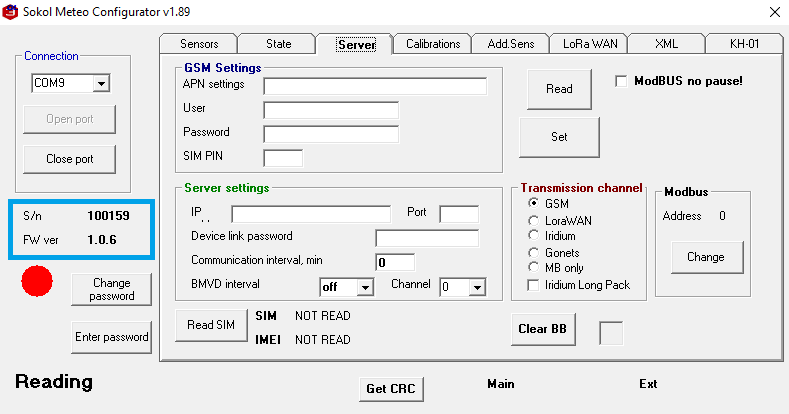789x414 pixels.
Task: Enable the ModBUS no pause checkbox
Action: (x=621, y=81)
